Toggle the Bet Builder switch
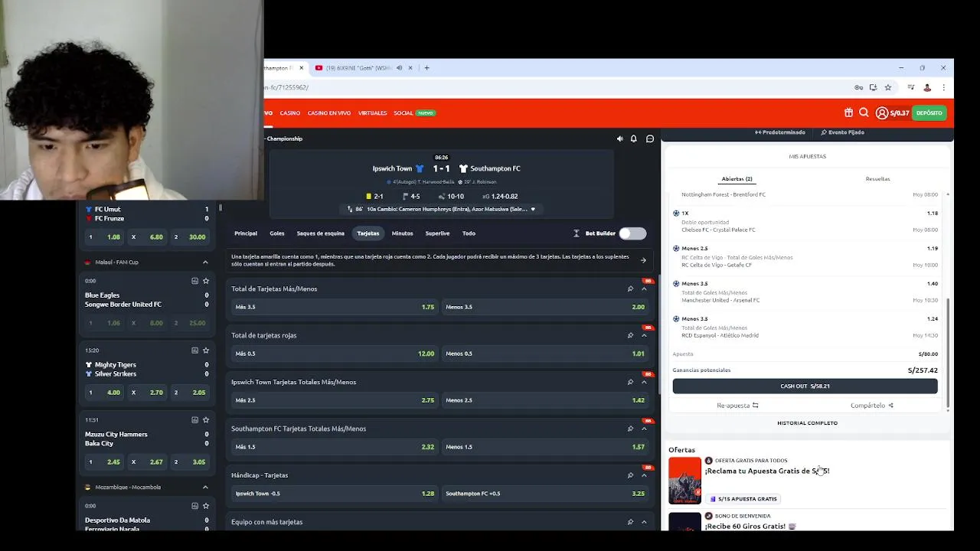The image size is (980, 551). 632,233
